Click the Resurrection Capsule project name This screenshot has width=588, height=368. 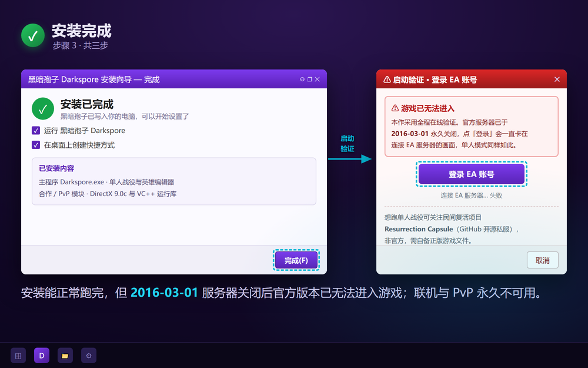pyautogui.click(x=419, y=229)
